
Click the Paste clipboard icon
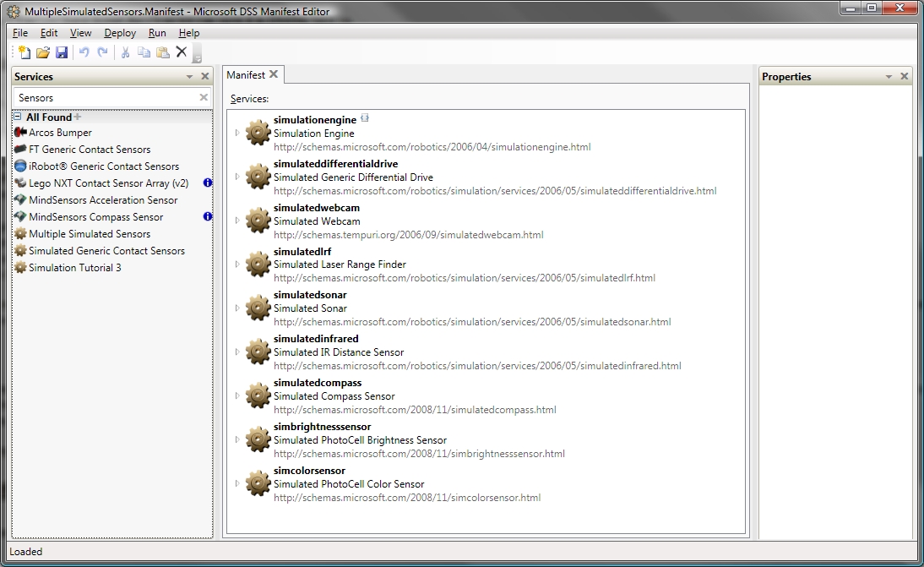(x=163, y=52)
